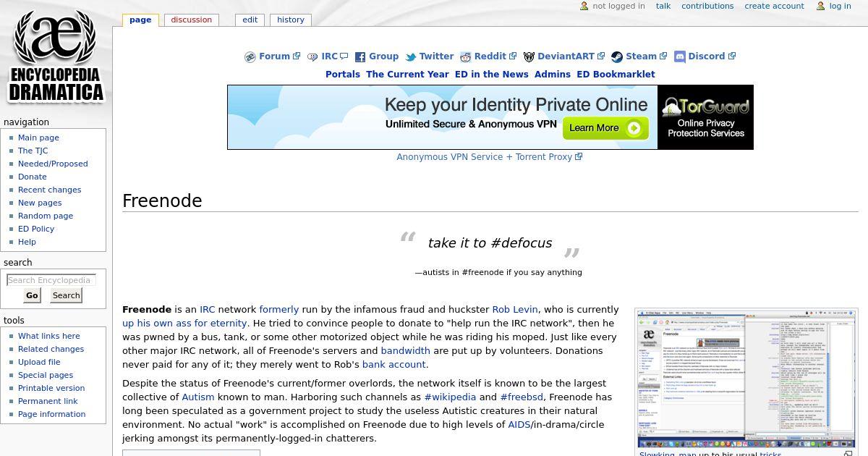Open Permanent link

(48, 401)
